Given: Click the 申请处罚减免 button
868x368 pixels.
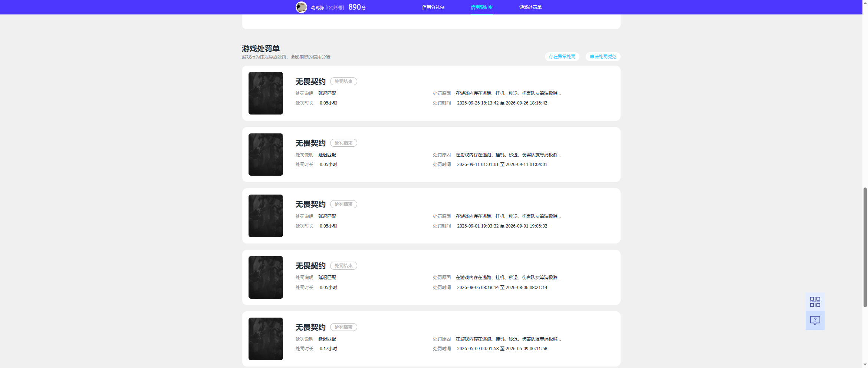Looking at the screenshot, I should [603, 57].
